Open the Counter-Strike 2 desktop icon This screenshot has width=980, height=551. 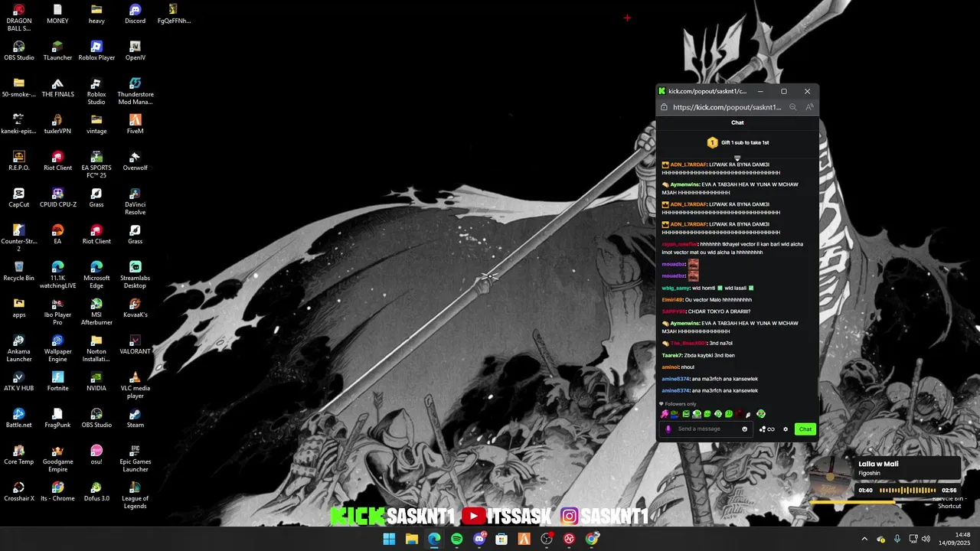tap(19, 238)
